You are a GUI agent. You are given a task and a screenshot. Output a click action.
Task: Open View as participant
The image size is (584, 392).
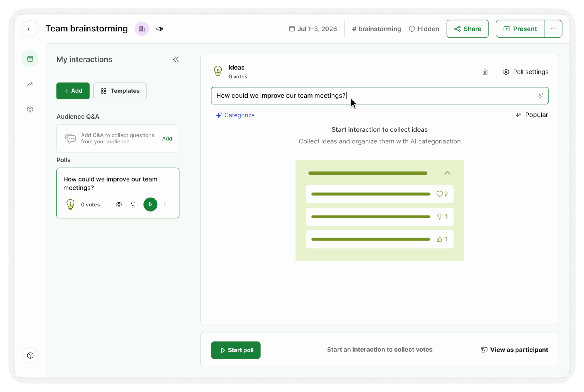pyautogui.click(x=514, y=350)
